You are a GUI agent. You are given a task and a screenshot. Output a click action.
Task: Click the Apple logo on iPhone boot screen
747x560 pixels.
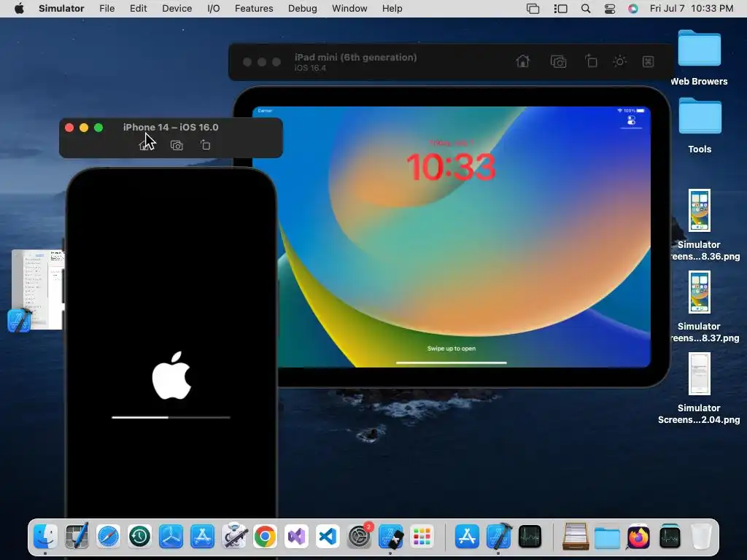pos(171,376)
